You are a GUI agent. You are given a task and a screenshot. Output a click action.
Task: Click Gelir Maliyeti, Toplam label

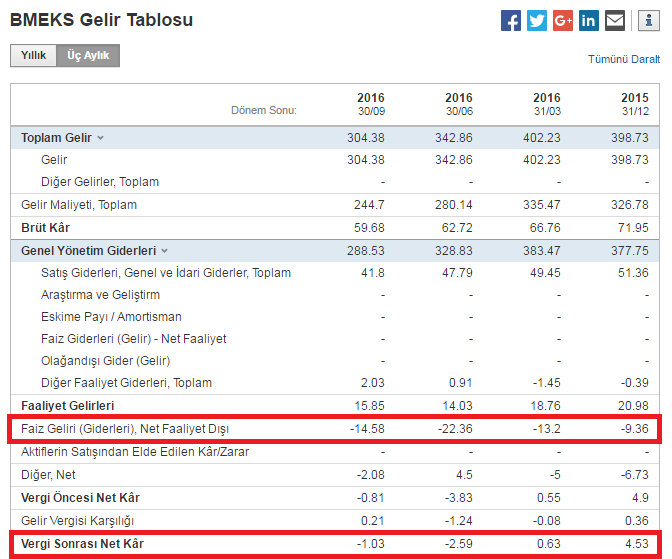79,205
